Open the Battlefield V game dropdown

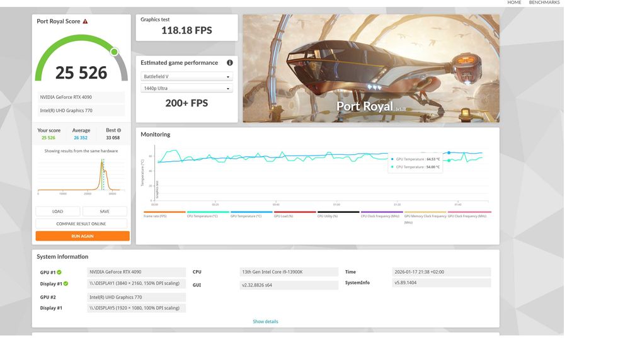(x=187, y=76)
